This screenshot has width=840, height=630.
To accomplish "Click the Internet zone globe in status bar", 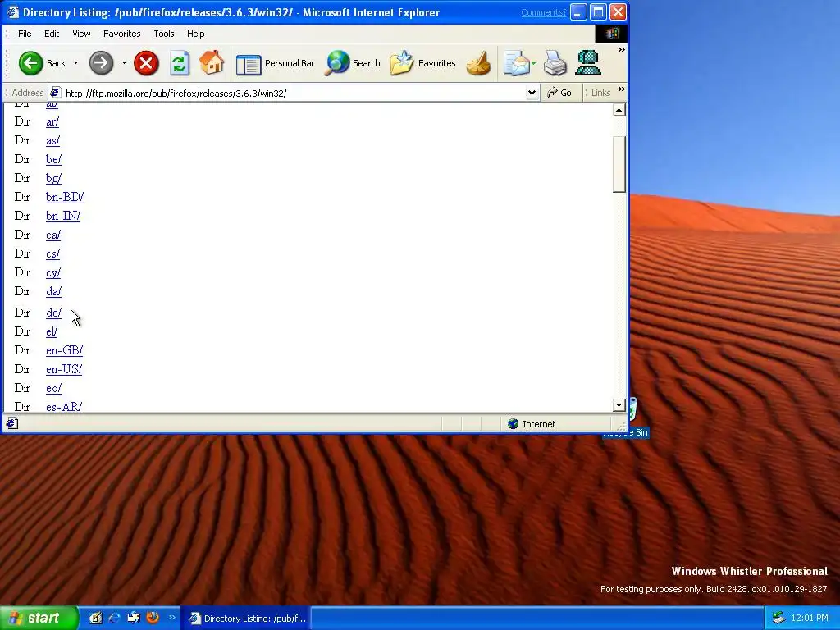I will click(x=514, y=424).
